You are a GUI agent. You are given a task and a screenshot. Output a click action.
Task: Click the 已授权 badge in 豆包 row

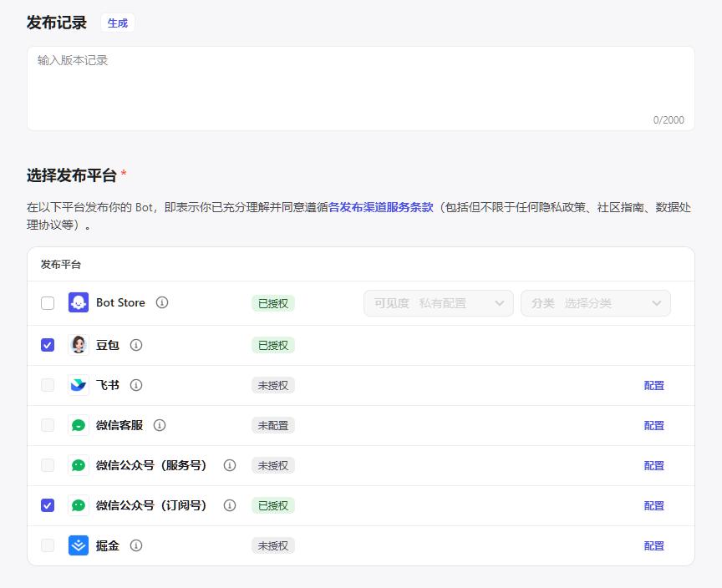[273, 345]
